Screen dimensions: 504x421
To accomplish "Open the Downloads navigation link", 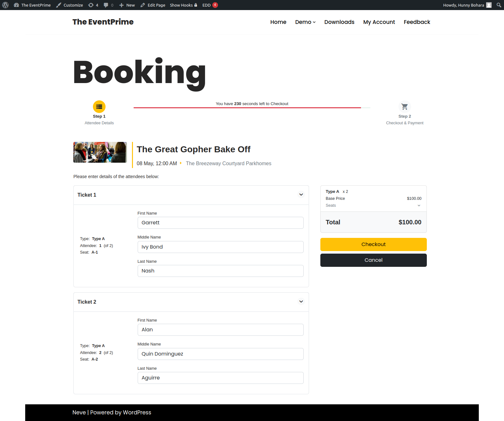I will [x=339, y=22].
